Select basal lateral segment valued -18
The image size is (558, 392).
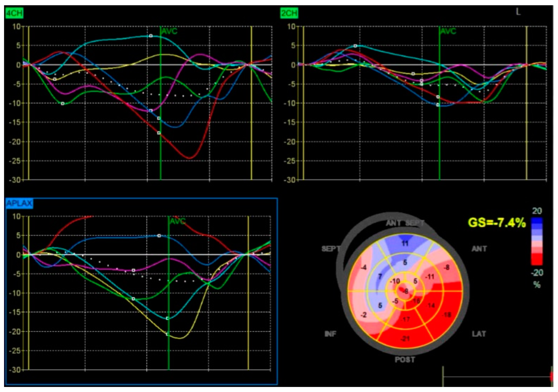[x=447, y=315]
